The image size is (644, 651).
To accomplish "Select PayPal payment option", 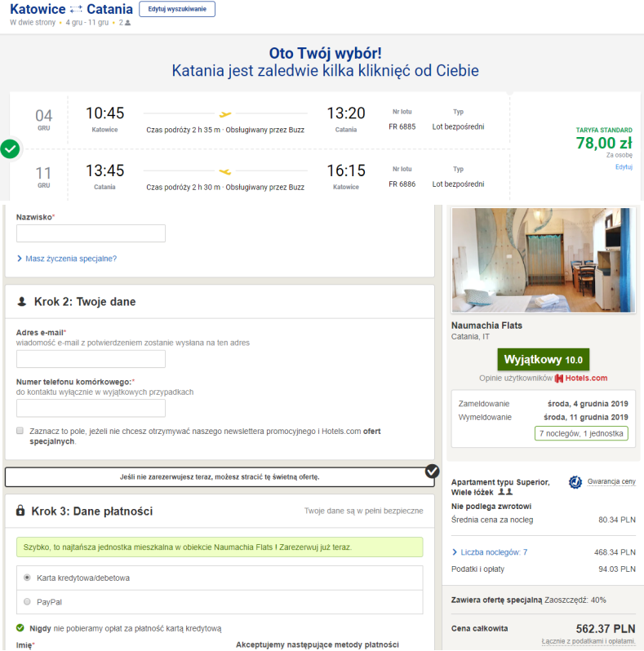I will click(x=26, y=601).
